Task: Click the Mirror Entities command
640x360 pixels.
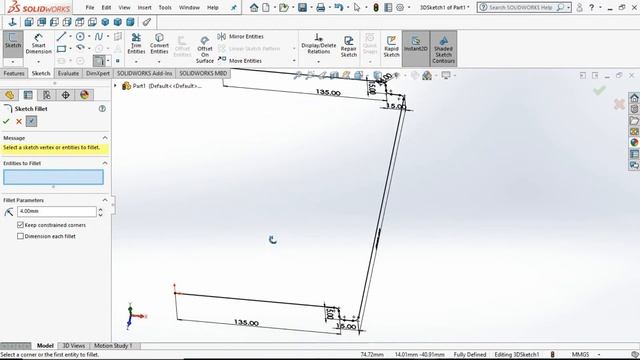Action: tap(241, 36)
